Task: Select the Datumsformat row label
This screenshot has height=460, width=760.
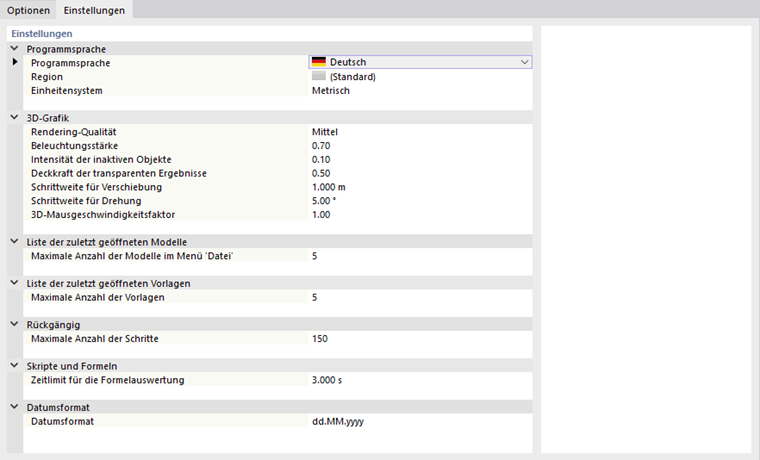Action: tap(63, 422)
